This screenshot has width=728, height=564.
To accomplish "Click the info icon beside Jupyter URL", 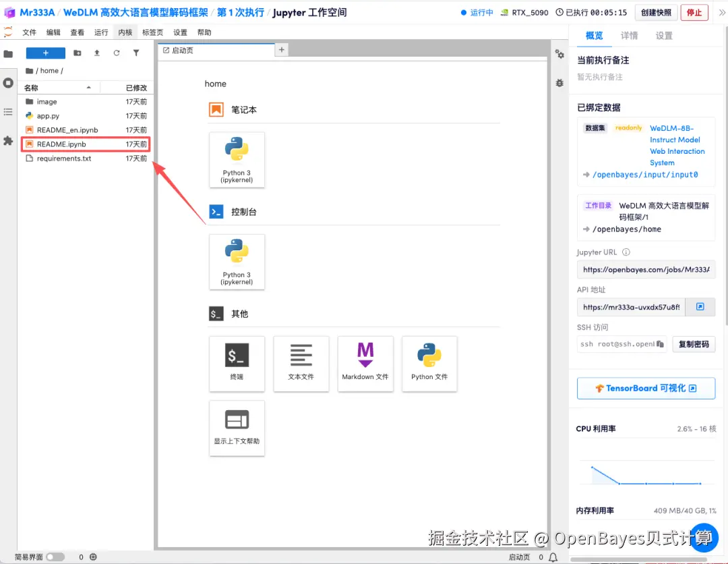I will (626, 252).
